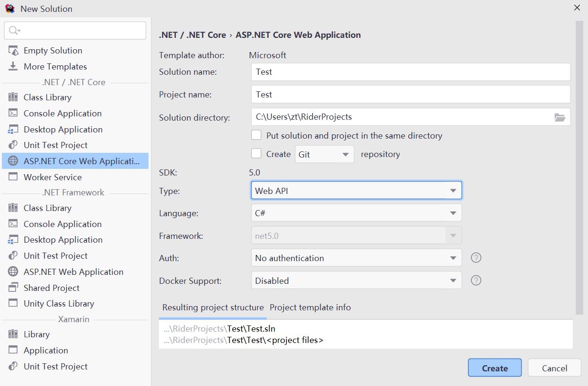Click the 'Test\Test.sln' path line
Image resolution: width=588 pixels, height=386 pixels.
coord(251,328)
